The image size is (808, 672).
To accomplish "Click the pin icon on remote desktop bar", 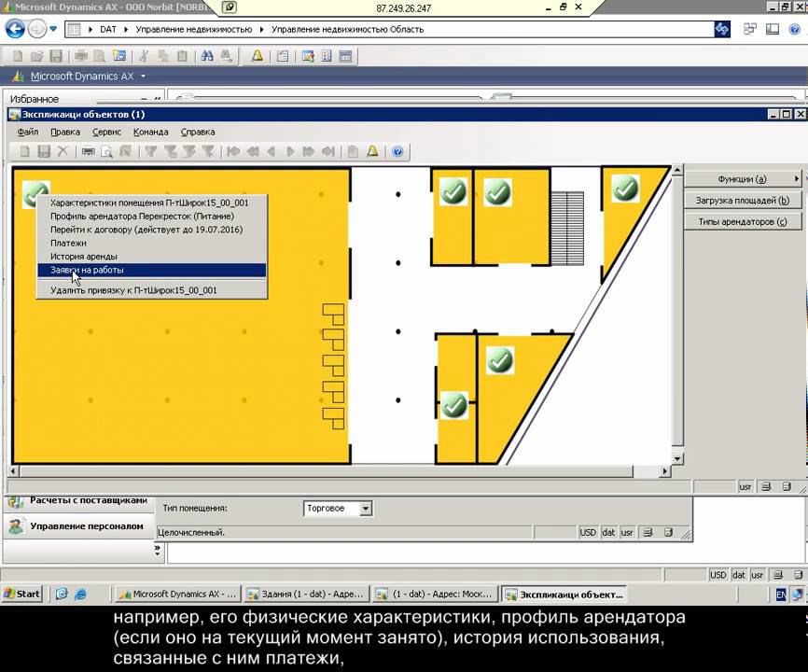I will point(230,7).
